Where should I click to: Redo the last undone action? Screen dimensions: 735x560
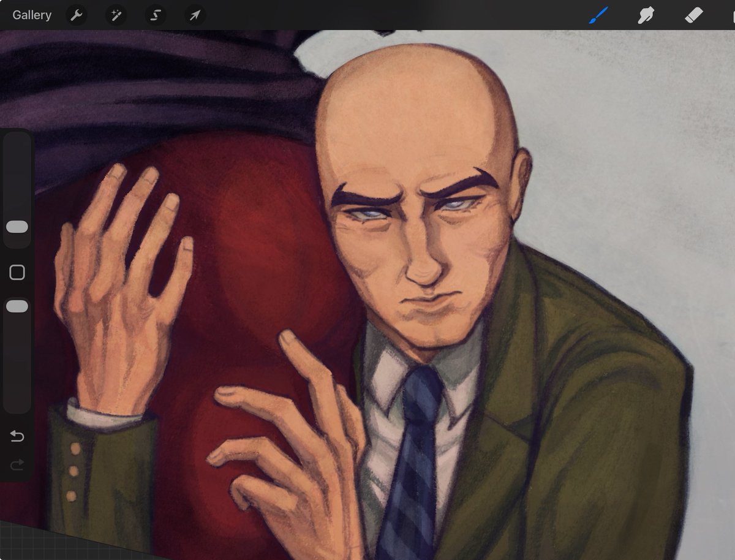point(17,466)
